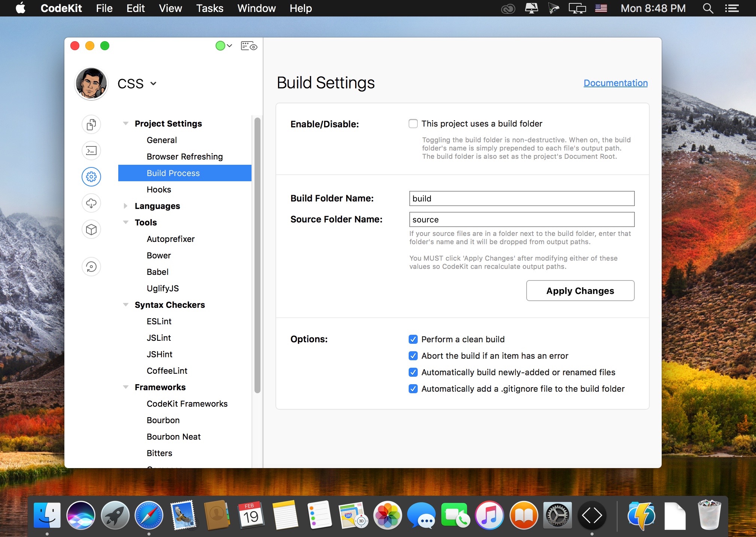The image size is (756, 537).
Task: Open the File menu
Action: [104, 8]
